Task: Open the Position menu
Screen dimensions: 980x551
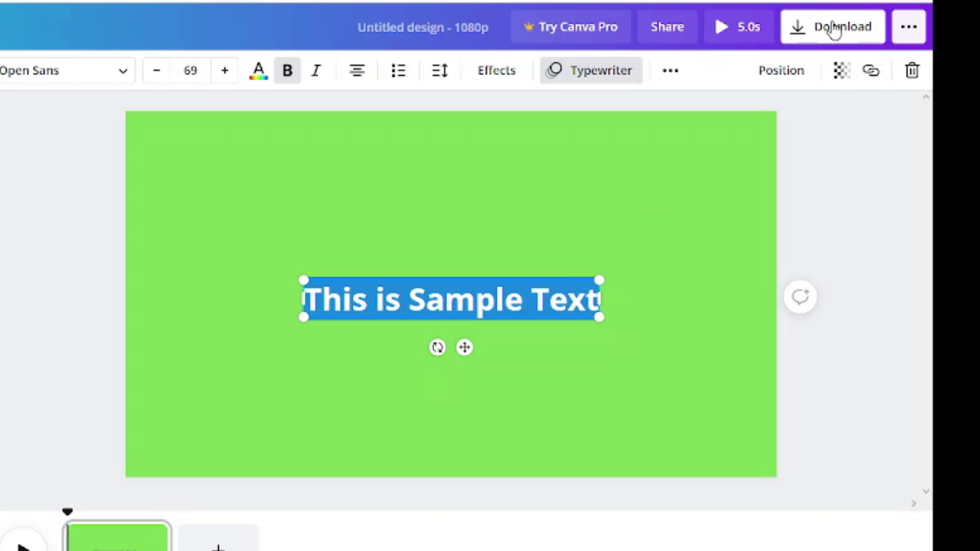Action: point(781,70)
